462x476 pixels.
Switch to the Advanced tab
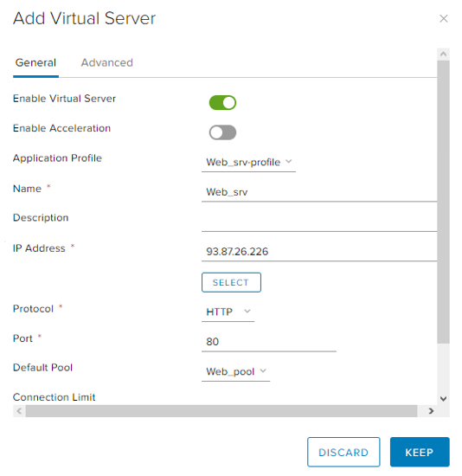tap(107, 62)
